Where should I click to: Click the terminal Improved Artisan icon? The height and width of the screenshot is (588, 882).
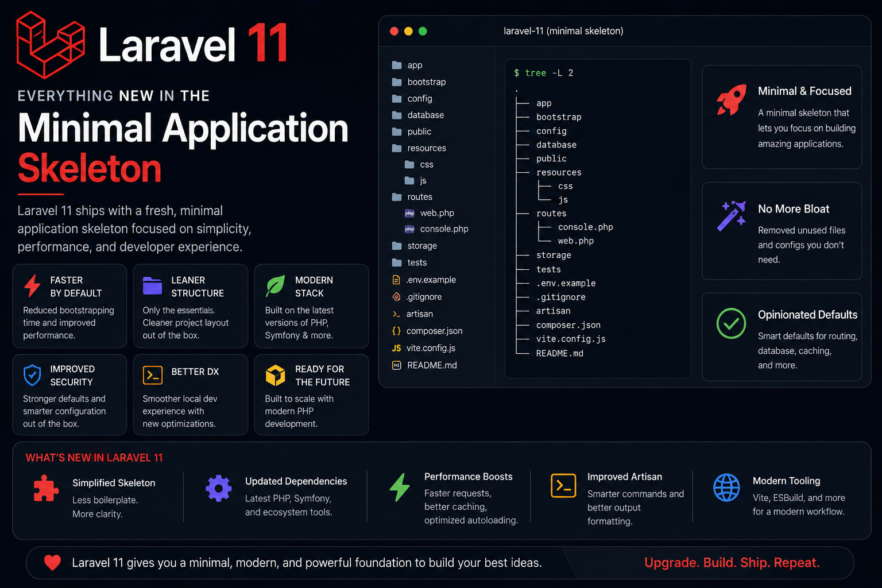point(563,486)
